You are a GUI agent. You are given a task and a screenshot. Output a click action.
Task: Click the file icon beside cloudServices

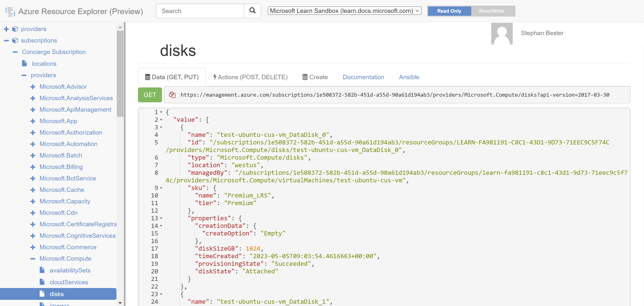click(42, 282)
